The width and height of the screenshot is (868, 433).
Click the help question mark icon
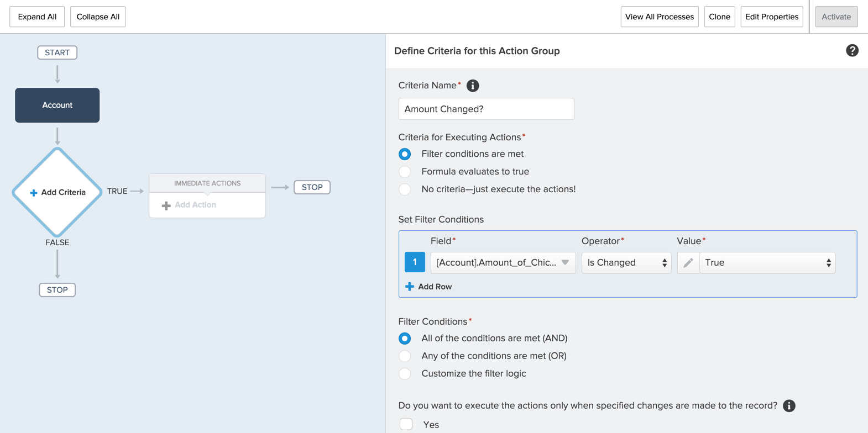852,51
